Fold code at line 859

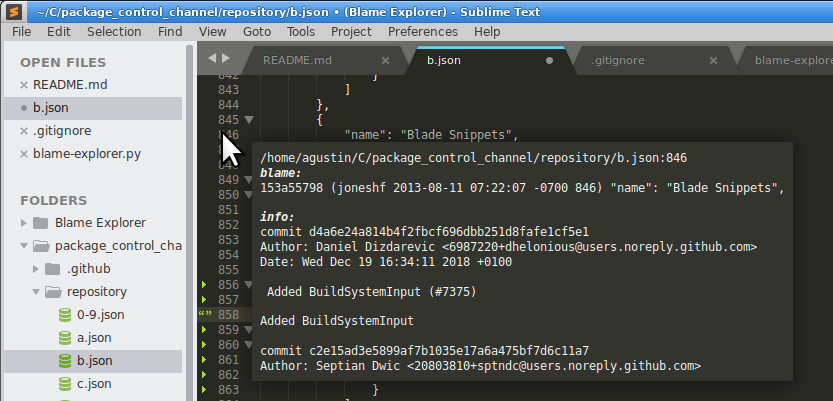coord(249,330)
